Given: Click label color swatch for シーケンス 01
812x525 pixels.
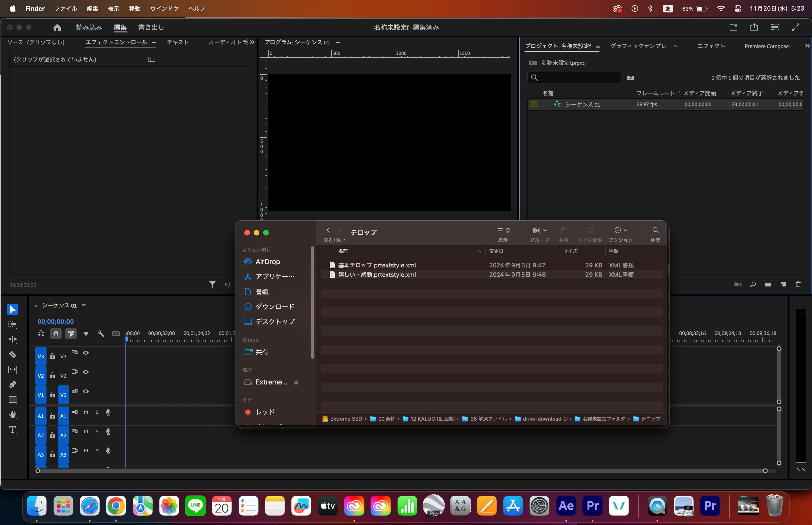Looking at the screenshot, I should point(534,104).
